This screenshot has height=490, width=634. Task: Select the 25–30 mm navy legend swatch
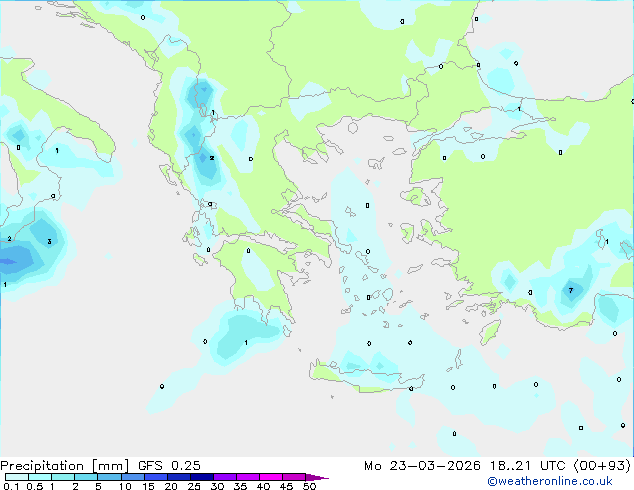click(202, 477)
